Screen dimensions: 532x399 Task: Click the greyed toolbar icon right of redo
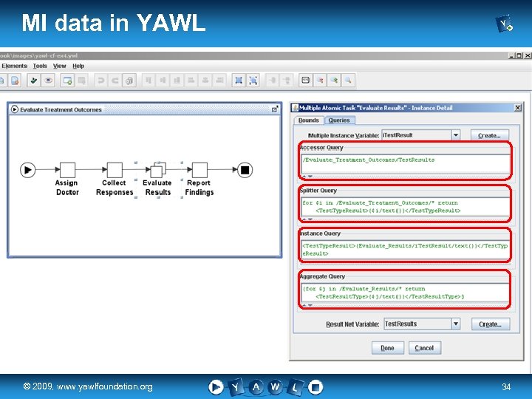tap(129, 81)
